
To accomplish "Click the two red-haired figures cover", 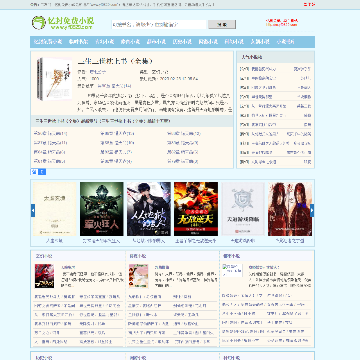I will tap(290, 209).
